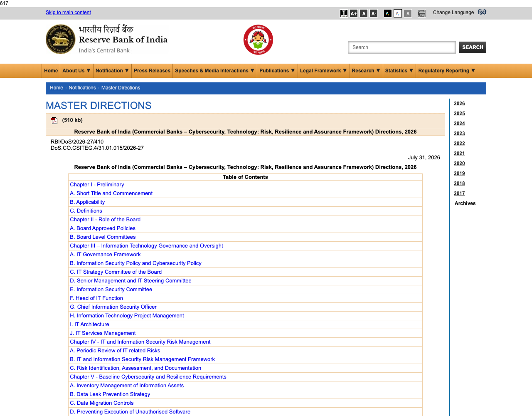Expand Speeches & Media Interactions dropdown
The image size is (532, 416).
pos(215,71)
